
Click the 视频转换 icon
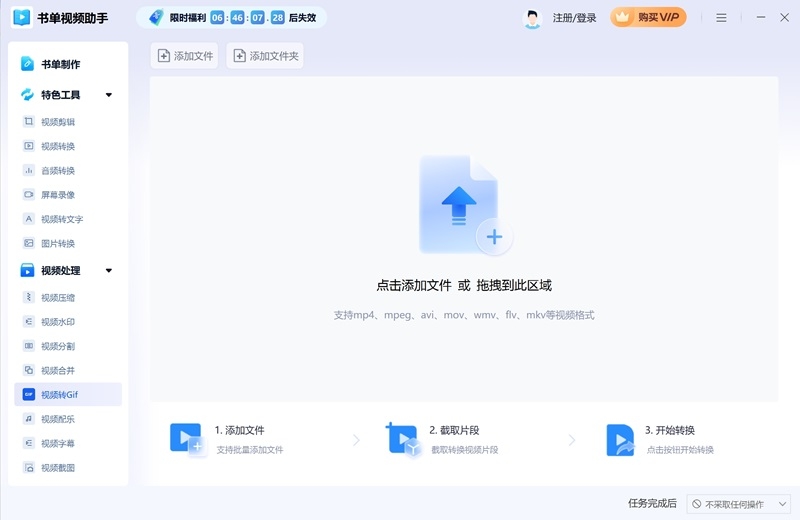coord(29,146)
